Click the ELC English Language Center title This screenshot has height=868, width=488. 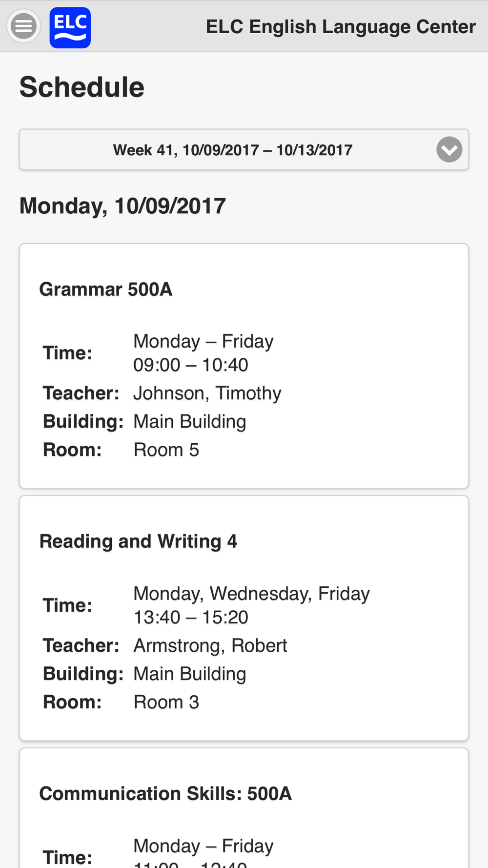[341, 26]
